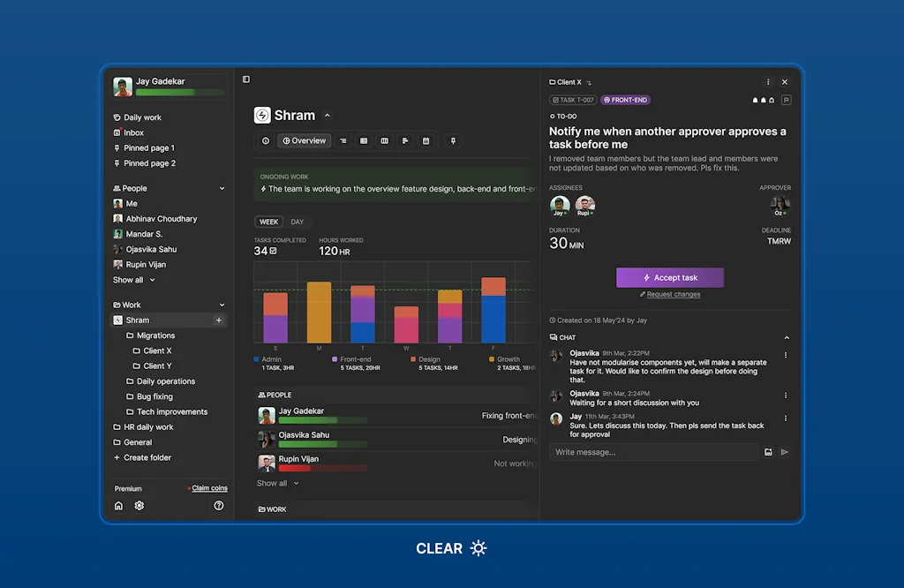This screenshot has height=588, width=904.
Task: Open the info icon next to Overview
Action: (x=266, y=141)
